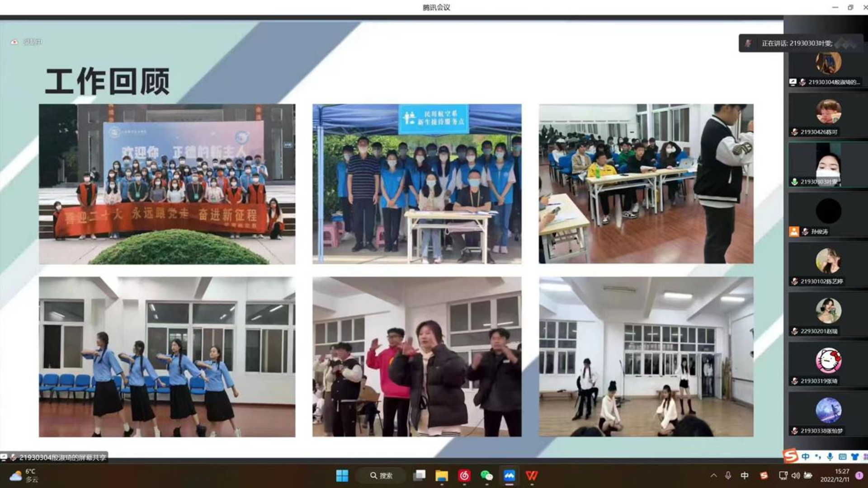
Task: Open the Sogou skin shirt icon
Action: tap(854, 457)
